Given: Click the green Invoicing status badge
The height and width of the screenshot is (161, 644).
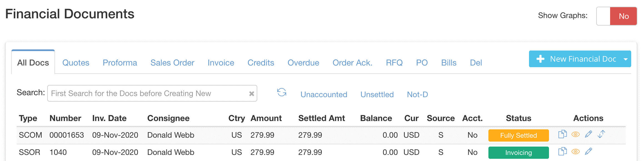Looking at the screenshot, I should pos(518,153).
